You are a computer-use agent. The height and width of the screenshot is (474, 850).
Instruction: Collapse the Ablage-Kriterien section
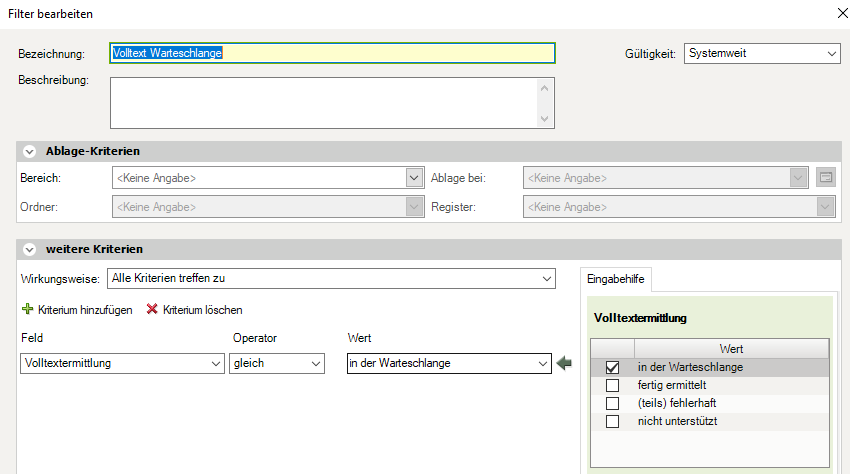[x=29, y=151]
